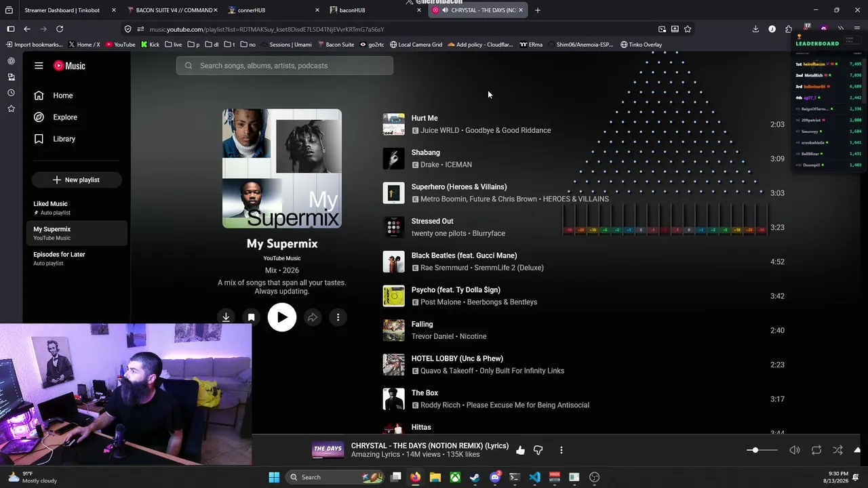Play Black Beatles (feat. Gucci Mane)
The height and width of the screenshot is (488, 868).
coord(465,256)
